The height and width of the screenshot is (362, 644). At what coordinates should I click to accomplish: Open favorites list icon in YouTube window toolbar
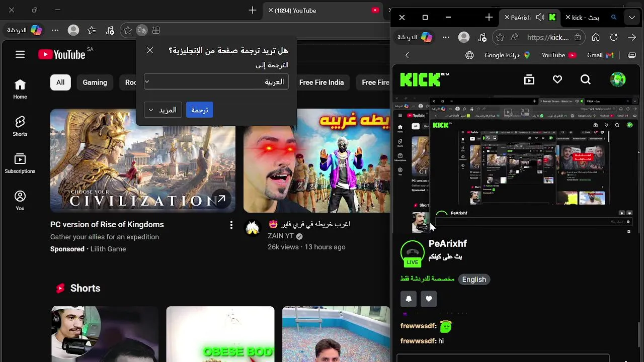pyautogui.click(x=92, y=31)
